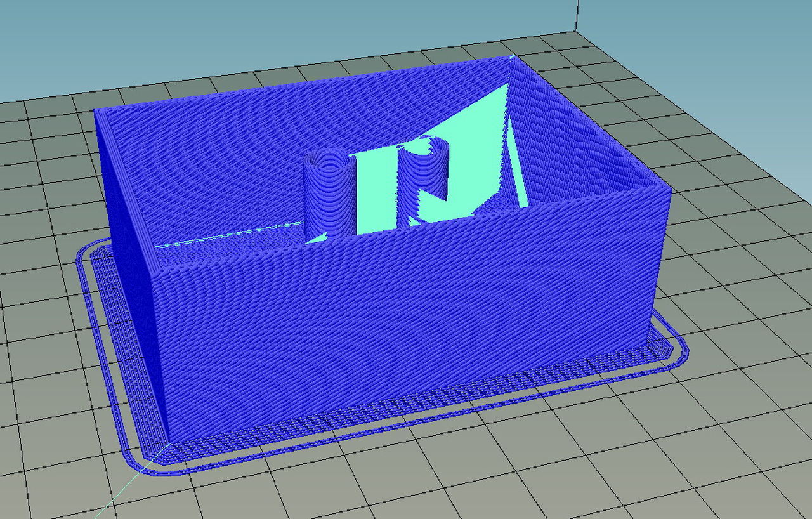Click the cyan panel between the two posts

tap(377, 192)
